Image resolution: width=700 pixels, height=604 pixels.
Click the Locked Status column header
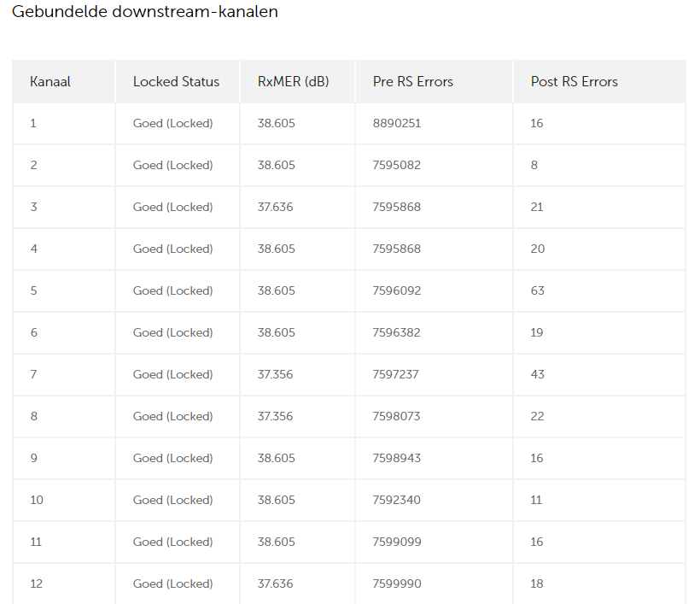(177, 82)
